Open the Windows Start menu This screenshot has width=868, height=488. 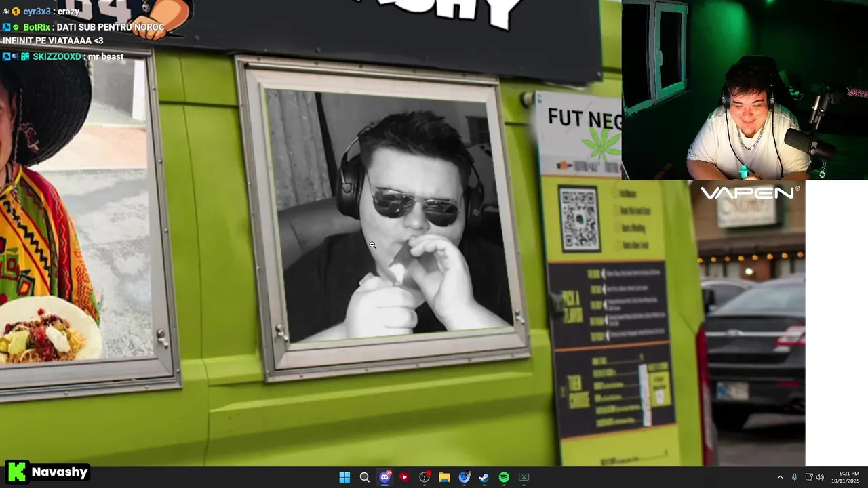(344, 477)
